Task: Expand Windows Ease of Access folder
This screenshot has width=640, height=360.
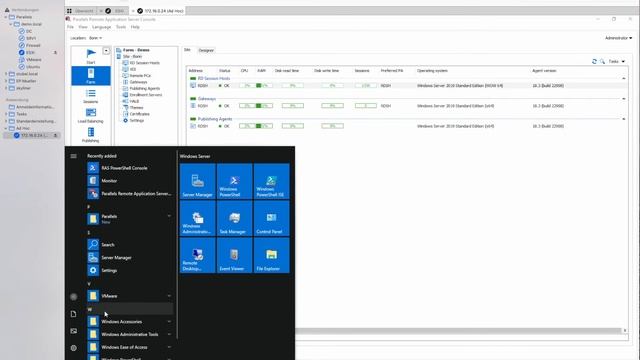Action: coord(129,347)
